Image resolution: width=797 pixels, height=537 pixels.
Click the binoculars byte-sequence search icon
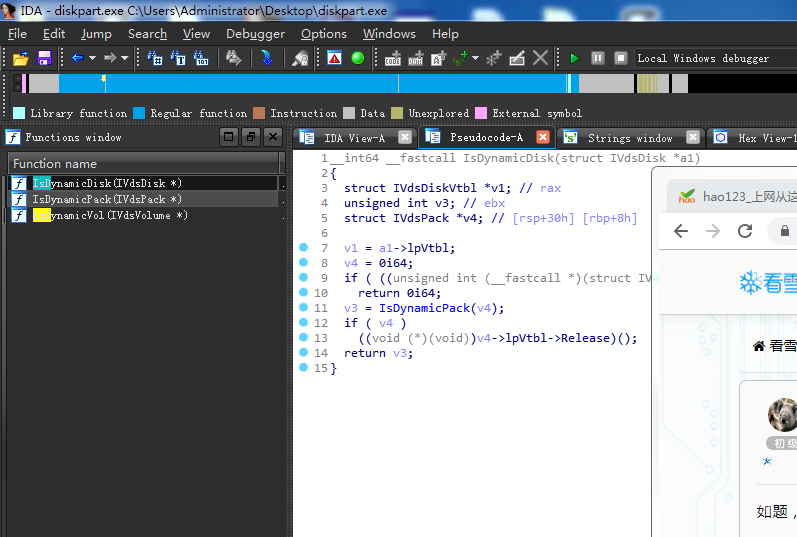(201, 58)
